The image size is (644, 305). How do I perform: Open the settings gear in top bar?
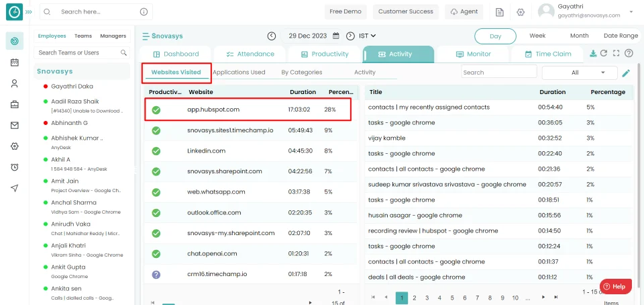(521, 12)
